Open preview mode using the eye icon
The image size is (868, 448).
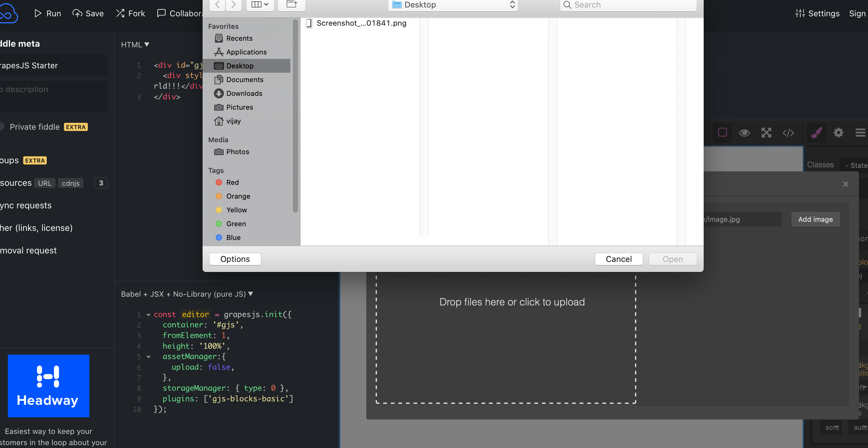coord(745,133)
